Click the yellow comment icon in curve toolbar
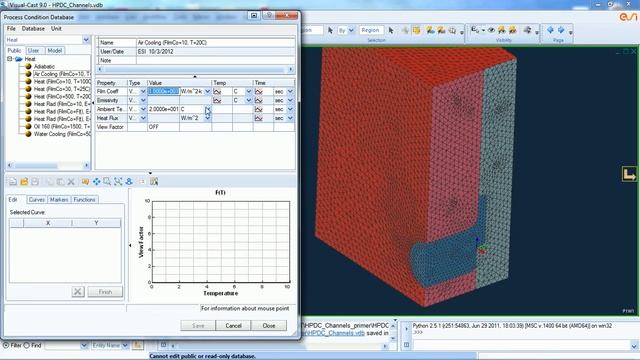640x360 pixels. 85,182
